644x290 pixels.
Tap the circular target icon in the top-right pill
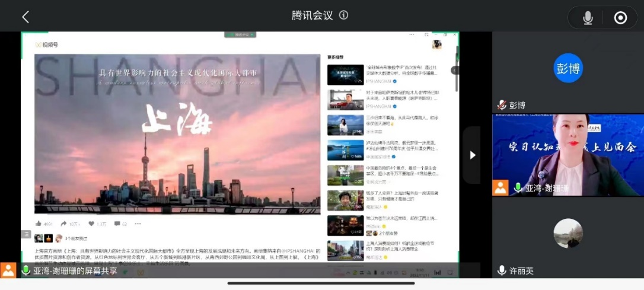(620, 18)
